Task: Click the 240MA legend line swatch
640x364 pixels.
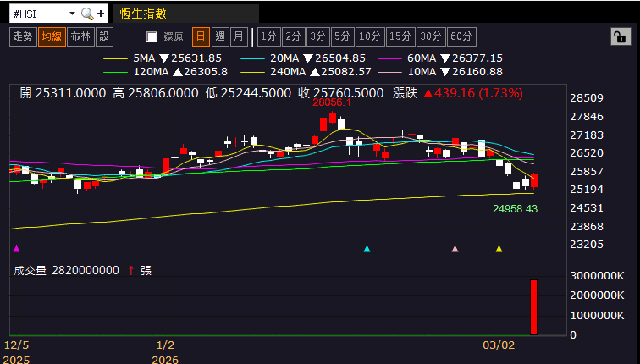Action: click(x=253, y=72)
